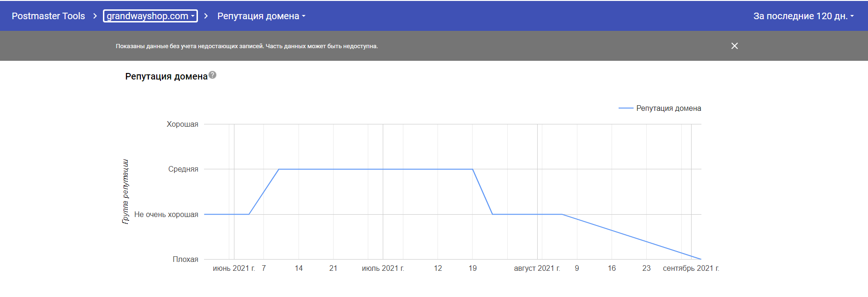Click breadcrumb chevron right after Postmaster Tools

pyautogui.click(x=95, y=16)
